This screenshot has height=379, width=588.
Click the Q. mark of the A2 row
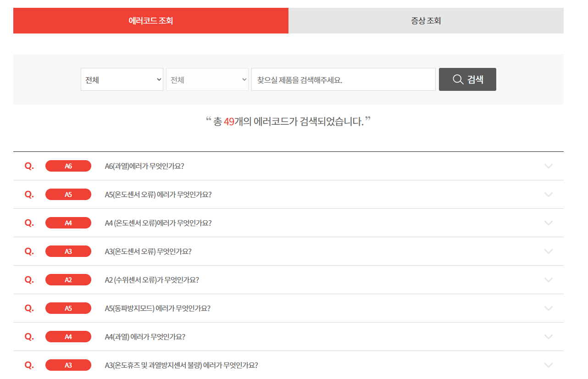click(29, 280)
